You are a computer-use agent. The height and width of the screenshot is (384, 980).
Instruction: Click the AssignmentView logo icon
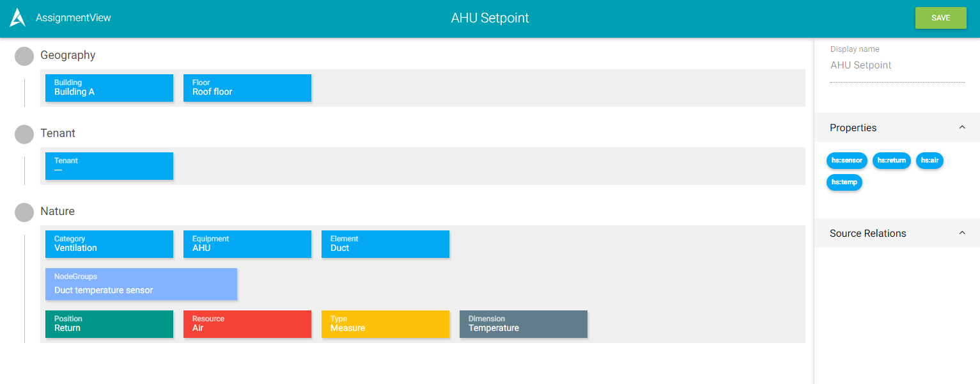pos(18,18)
